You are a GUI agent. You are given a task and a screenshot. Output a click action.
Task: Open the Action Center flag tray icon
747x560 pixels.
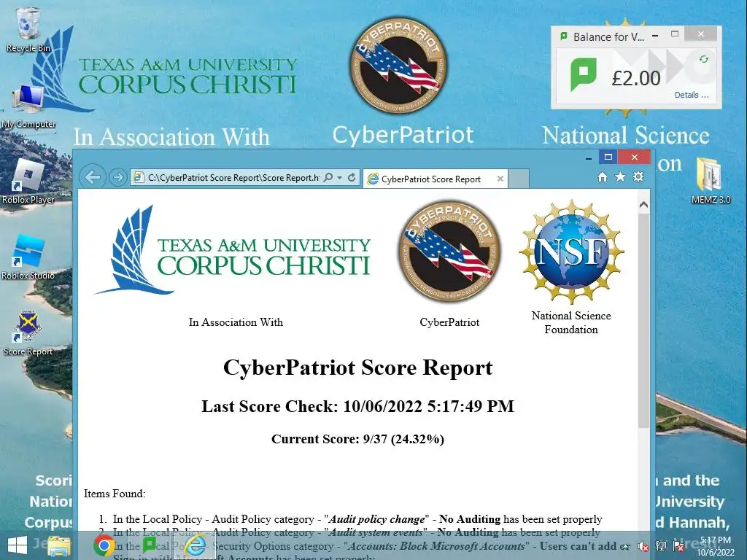pos(678,546)
